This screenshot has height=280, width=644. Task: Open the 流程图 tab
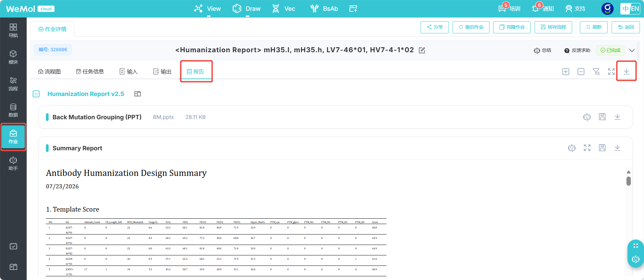click(49, 71)
